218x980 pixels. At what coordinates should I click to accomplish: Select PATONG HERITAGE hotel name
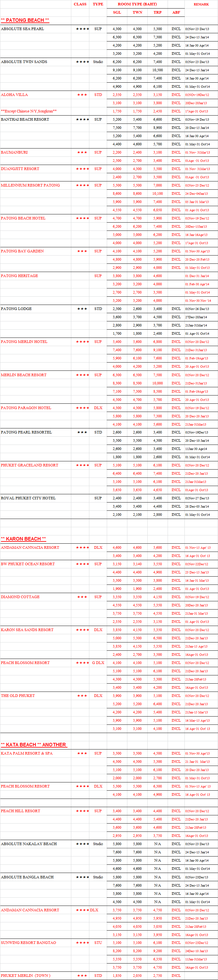pos(19,276)
